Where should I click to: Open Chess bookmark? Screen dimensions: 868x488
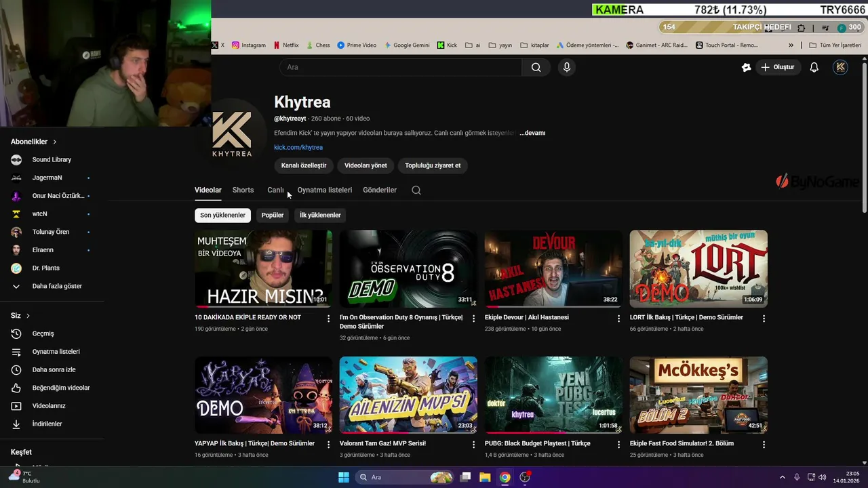(x=317, y=45)
